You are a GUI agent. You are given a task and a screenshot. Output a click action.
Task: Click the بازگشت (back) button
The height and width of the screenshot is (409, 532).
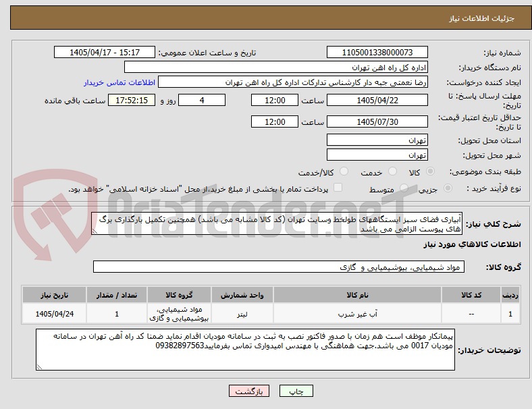[249, 391]
